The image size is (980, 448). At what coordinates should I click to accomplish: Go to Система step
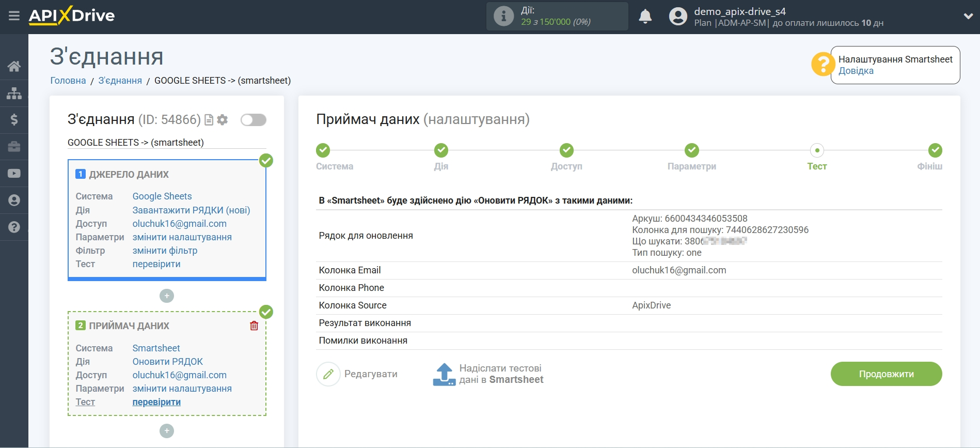323,150
